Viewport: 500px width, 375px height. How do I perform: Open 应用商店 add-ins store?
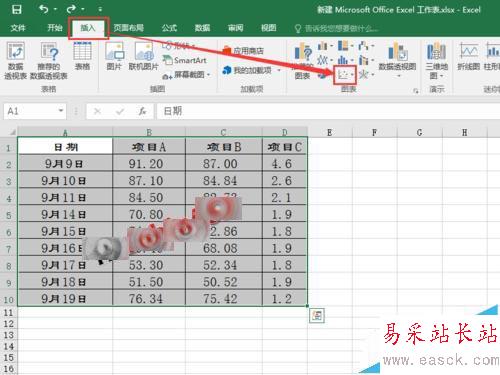pos(243,51)
